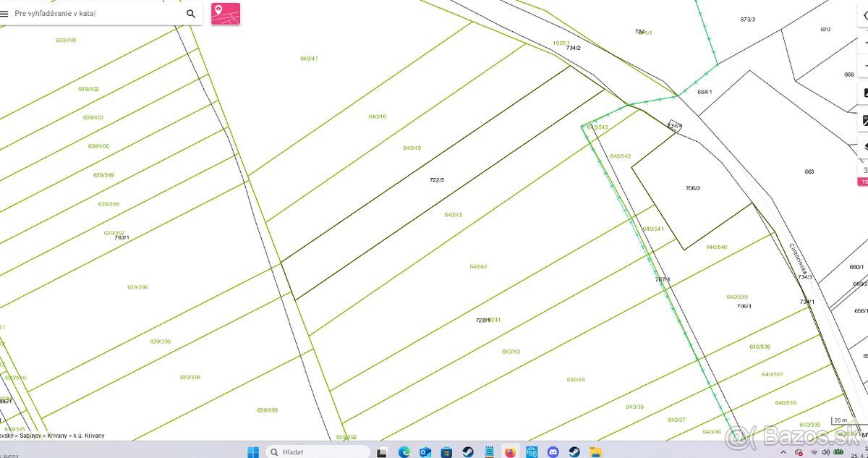Image resolution: width=868 pixels, height=458 pixels.
Task: Open the map layers button on the right edge
Action: pos(864,146)
